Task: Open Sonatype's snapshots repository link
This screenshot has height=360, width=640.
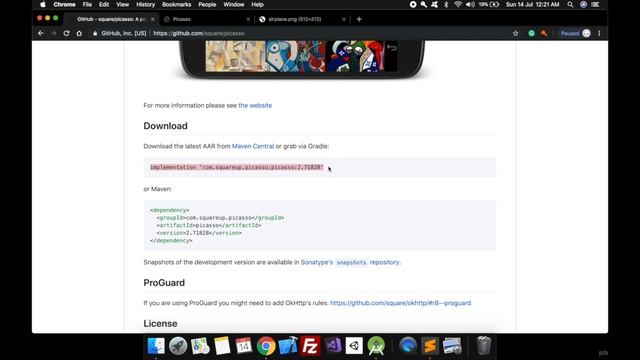Action: coord(350,262)
